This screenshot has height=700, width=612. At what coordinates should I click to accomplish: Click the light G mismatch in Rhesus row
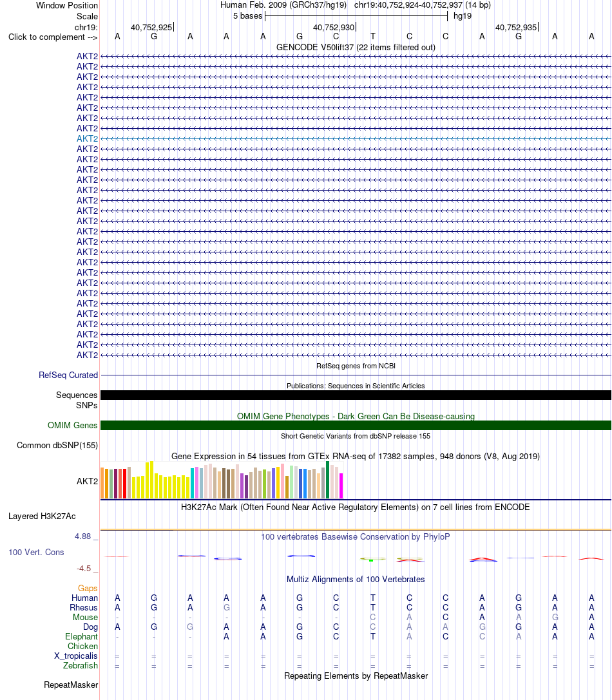(x=227, y=607)
